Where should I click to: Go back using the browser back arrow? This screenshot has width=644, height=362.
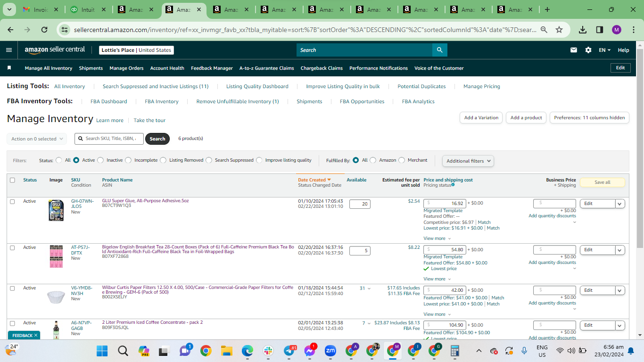(x=11, y=30)
